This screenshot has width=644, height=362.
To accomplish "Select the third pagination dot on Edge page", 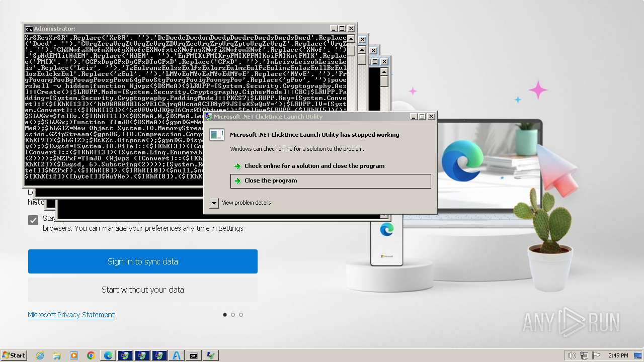I will [x=241, y=315].
